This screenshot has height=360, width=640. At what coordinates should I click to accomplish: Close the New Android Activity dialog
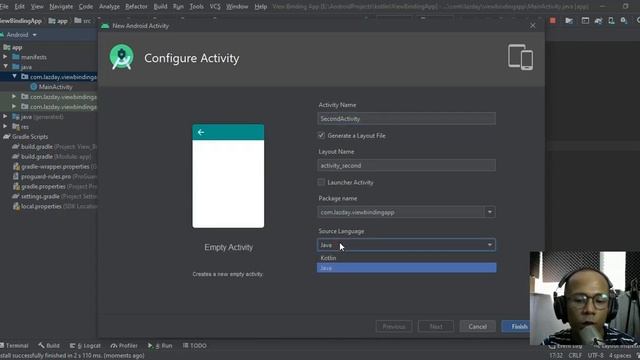click(x=533, y=26)
